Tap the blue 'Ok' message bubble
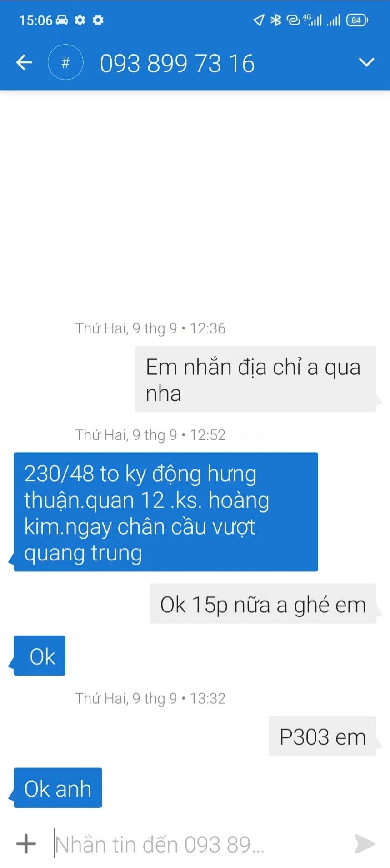The image size is (390, 868). coord(40,656)
